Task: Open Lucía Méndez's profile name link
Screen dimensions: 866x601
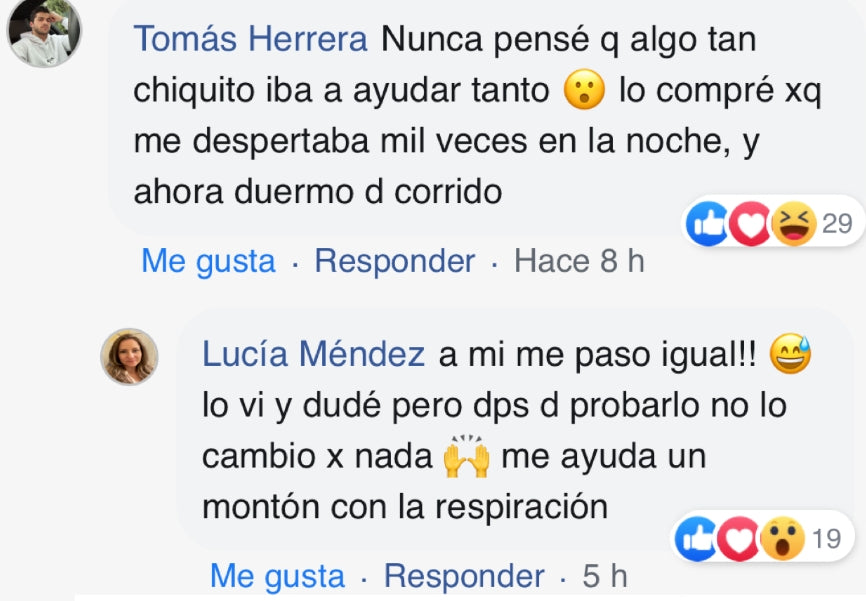Action: tap(314, 354)
